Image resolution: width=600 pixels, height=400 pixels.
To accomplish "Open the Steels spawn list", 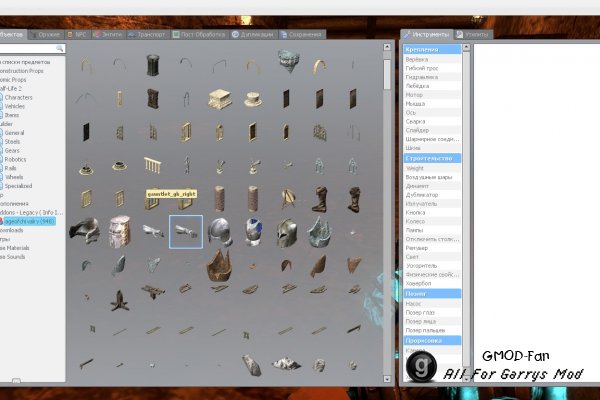I will (x=12, y=142).
